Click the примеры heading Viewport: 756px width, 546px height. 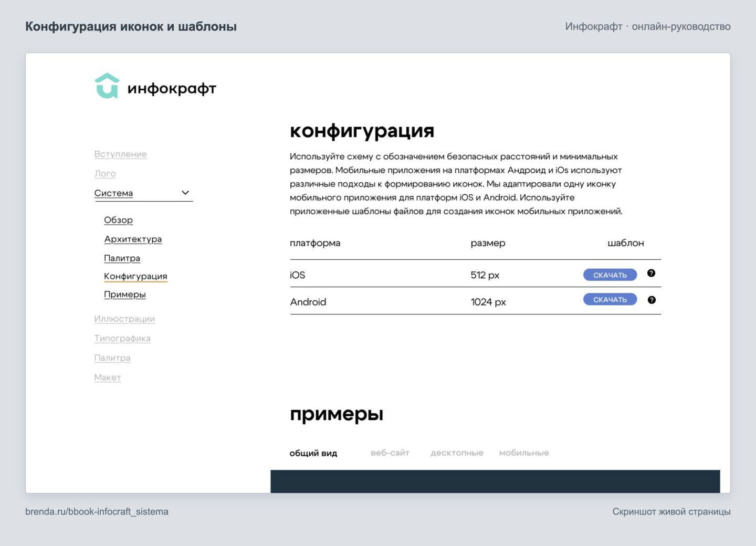pyautogui.click(x=337, y=414)
